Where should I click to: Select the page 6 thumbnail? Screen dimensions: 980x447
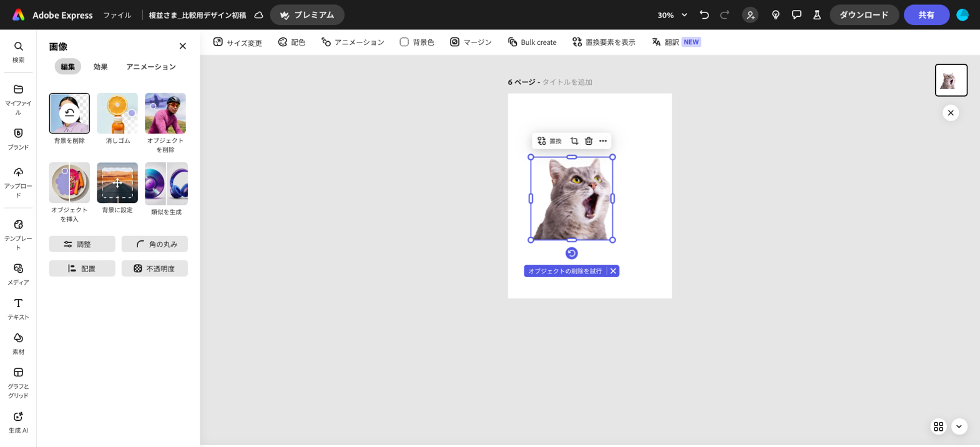(951, 80)
